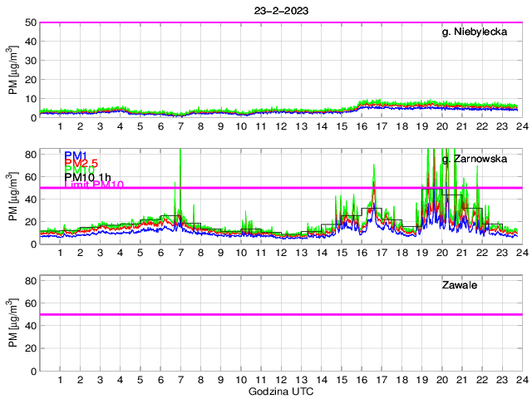Select the g. Niebylecka station label
Viewport: 532px width, 399px height.
(475, 32)
